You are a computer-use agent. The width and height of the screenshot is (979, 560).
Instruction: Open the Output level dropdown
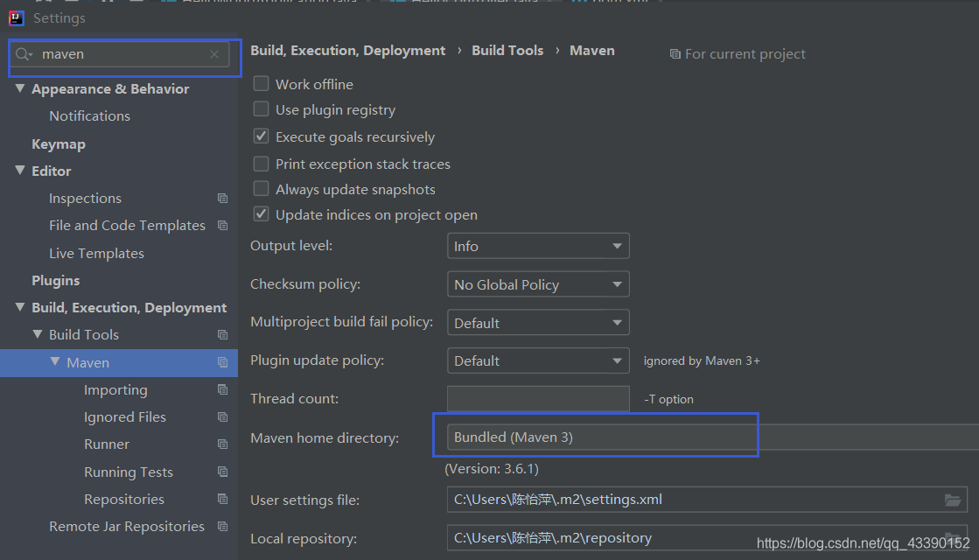click(x=538, y=246)
